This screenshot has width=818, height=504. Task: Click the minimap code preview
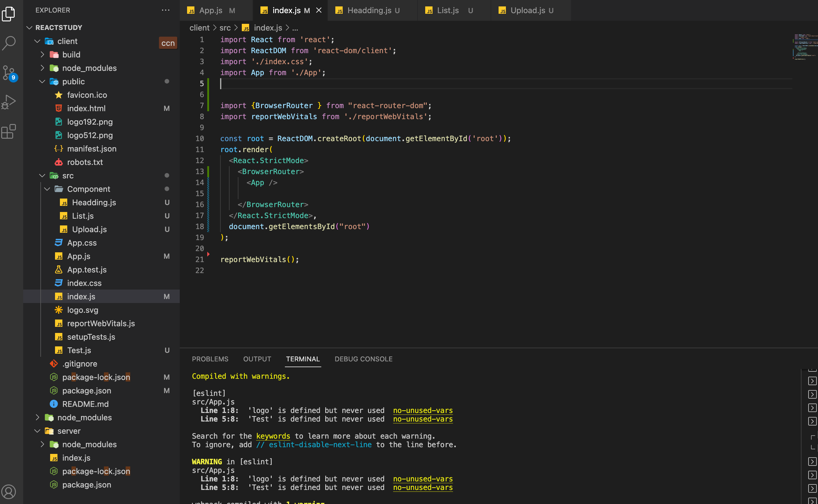[804, 47]
